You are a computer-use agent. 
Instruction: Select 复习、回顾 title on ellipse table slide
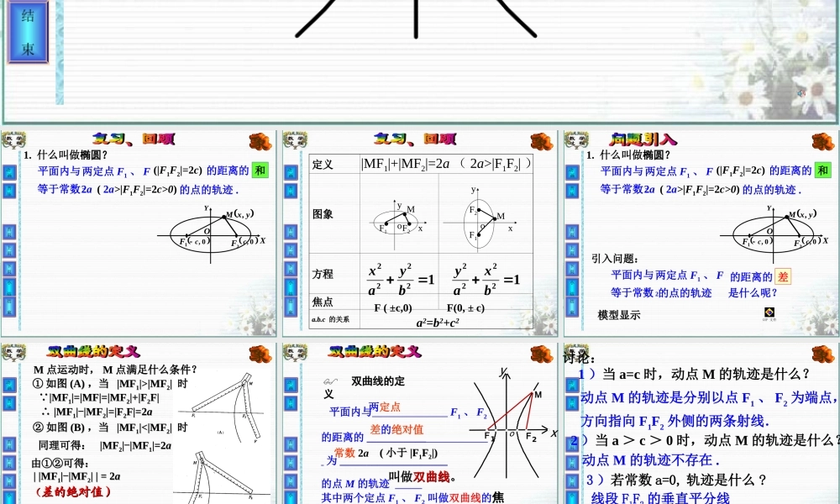[x=415, y=139]
